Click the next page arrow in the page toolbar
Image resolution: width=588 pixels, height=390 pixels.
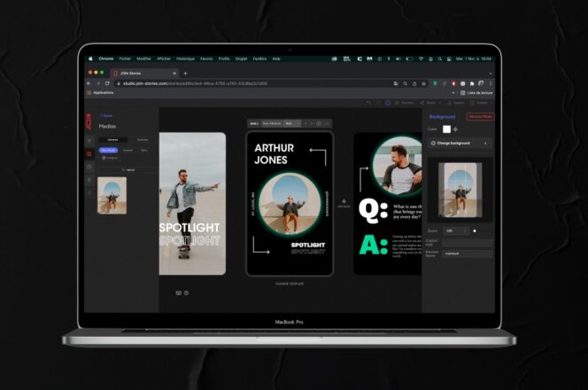pos(312,123)
